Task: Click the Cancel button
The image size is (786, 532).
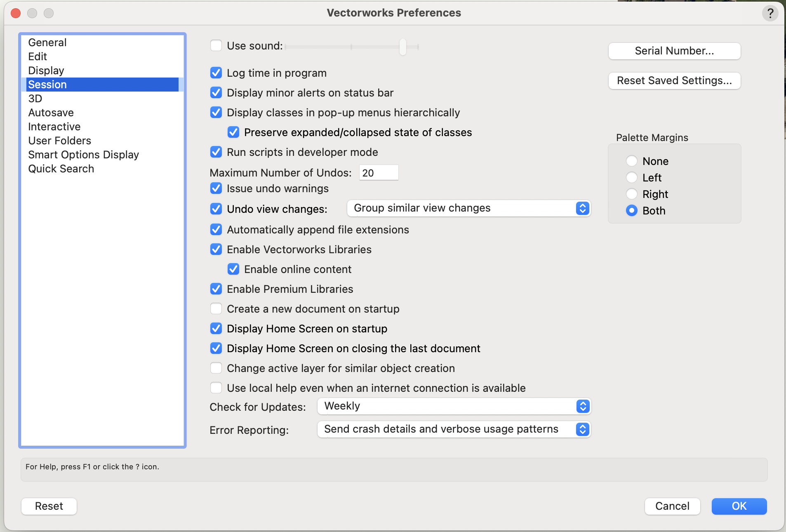Action: point(672,506)
